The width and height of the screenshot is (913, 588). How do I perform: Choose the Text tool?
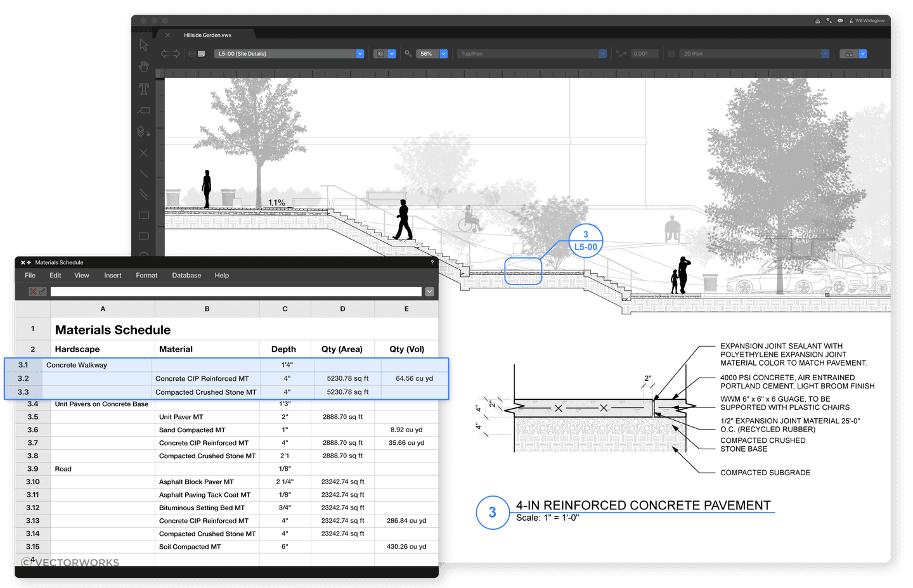[144, 89]
